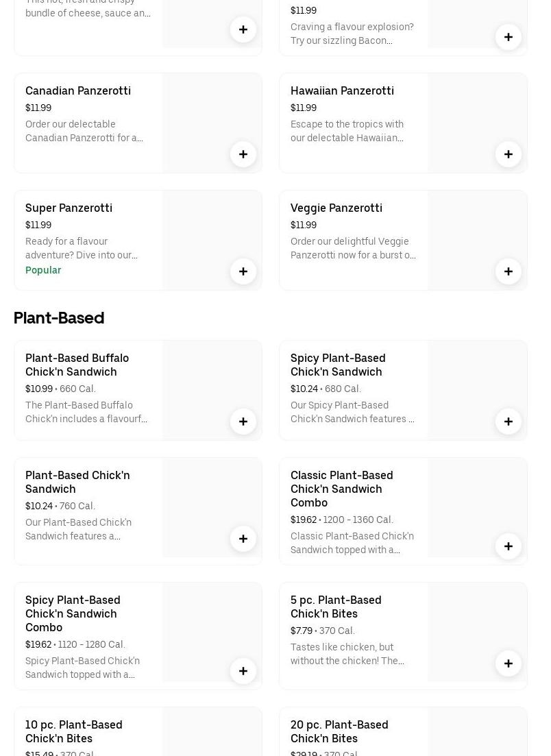Open Hawaiian Panzerotti item details
This screenshot has width=551, height=756.
(342, 90)
